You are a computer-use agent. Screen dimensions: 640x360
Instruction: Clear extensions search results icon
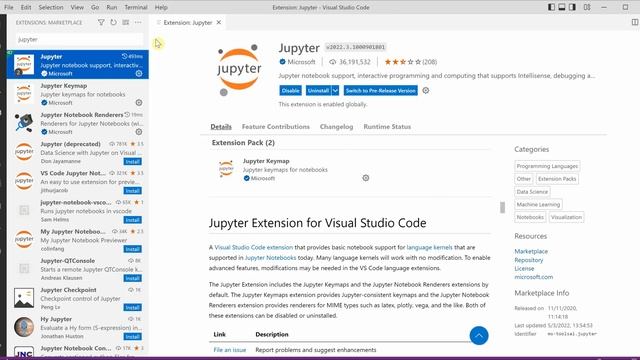(x=126, y=22)
